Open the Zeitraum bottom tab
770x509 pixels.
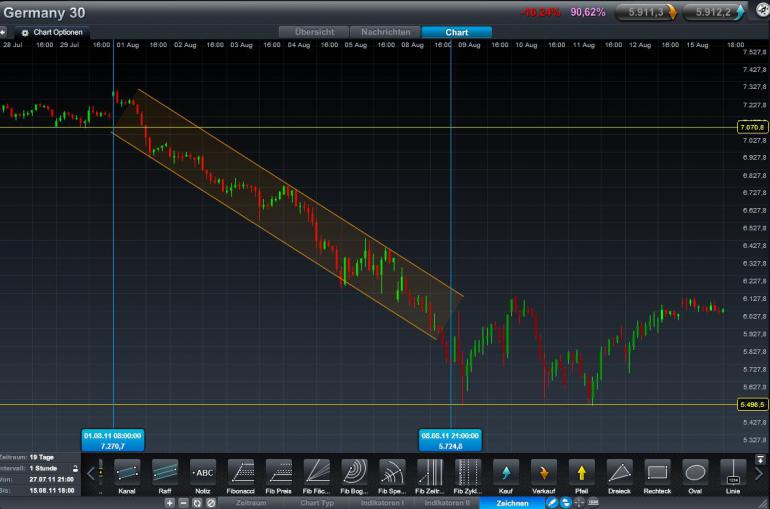[251, 503]
